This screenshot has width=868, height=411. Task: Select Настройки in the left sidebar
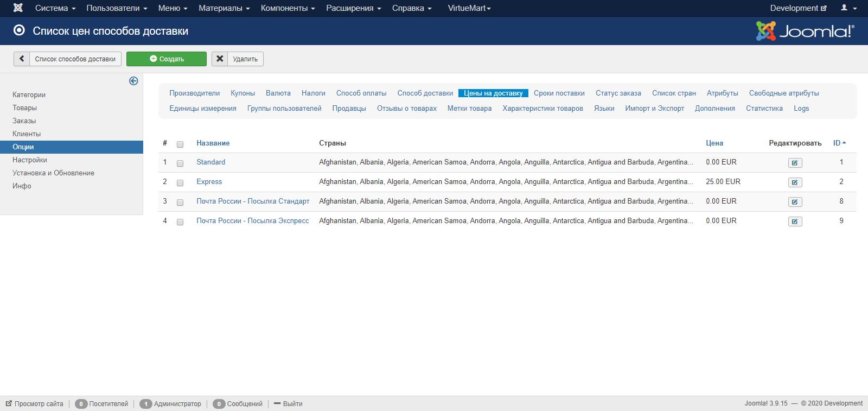pyautogui.click(x=30, y=160)
